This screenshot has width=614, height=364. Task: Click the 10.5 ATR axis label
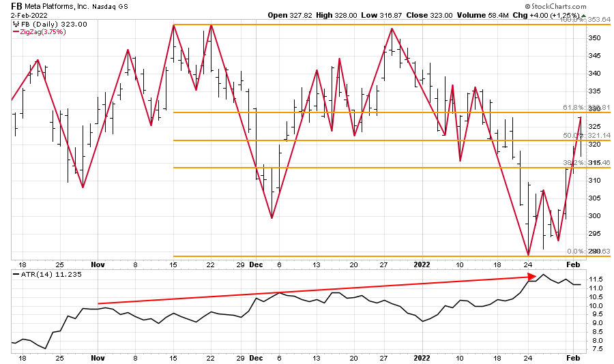coord(595,297)
